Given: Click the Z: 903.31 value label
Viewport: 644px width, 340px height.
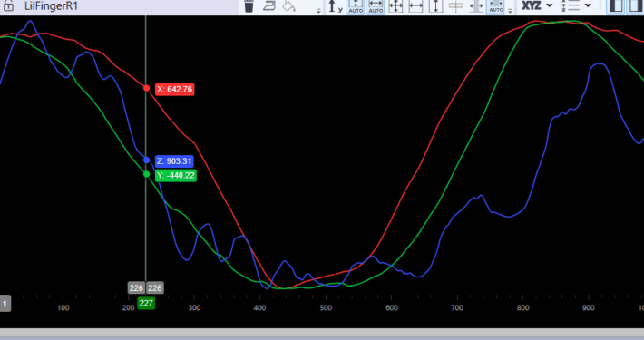Looking at the screenshot, I should coord(174,161).
